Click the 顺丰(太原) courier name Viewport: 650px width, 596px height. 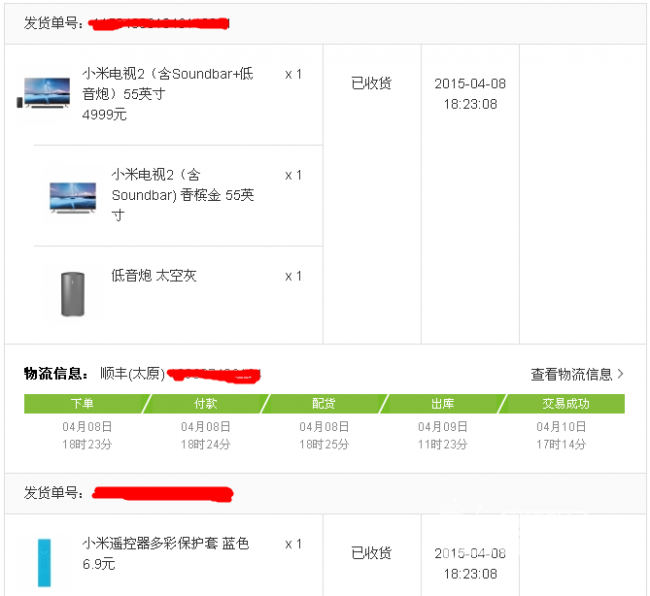pos(133,373)
